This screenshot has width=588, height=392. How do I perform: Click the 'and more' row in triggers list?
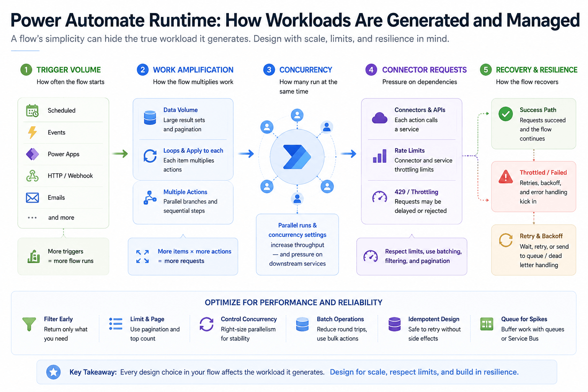coord(64,217)
